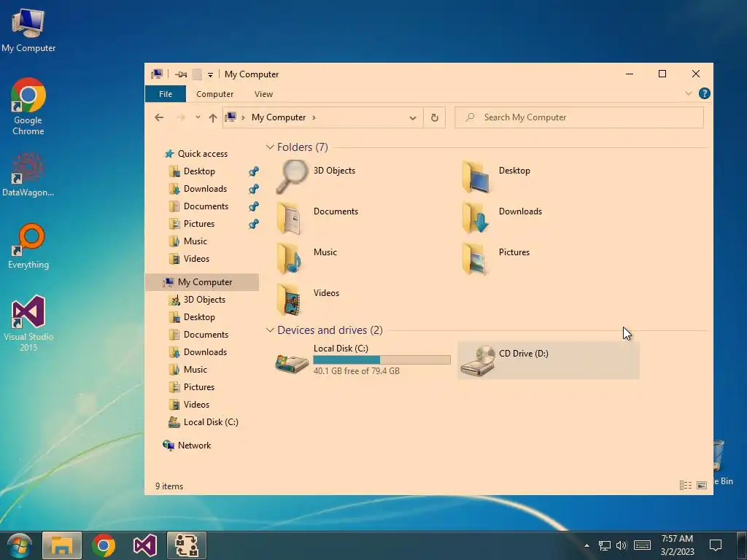Select the Pictures folder in Folders group
Viewport: 747px width, 560px height.
point(496,259)
